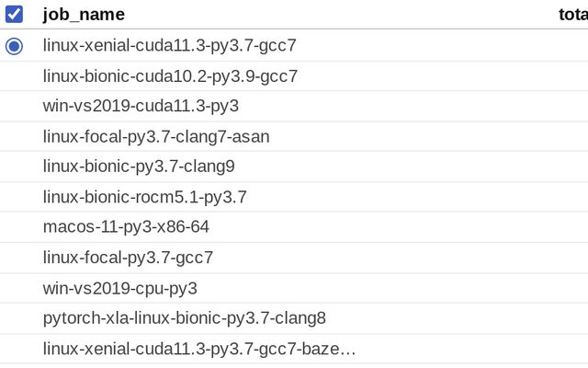Select the truncated linux-xenial-cuda11.3-py3.7-gcc7-baze… row
The width and height of the screenshot is (588, 368).
coord(198,349)
